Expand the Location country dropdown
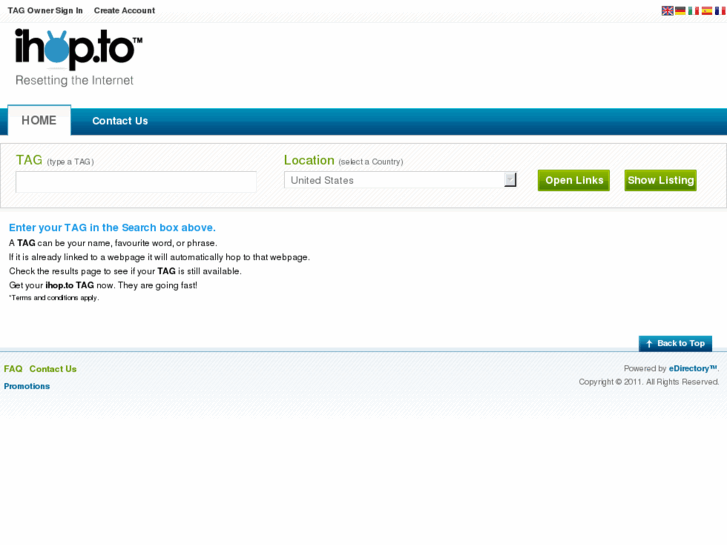Screen dimensions: 727x545 400,180
